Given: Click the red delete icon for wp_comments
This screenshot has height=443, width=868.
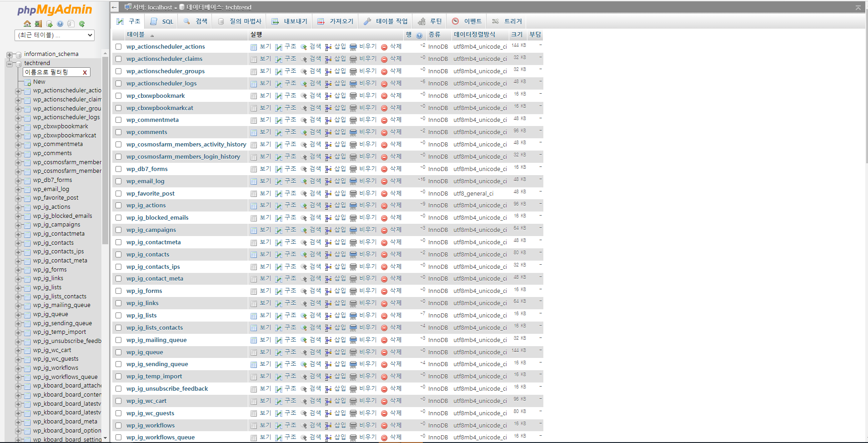Looking at the screenshot, I should pos(384,132).
